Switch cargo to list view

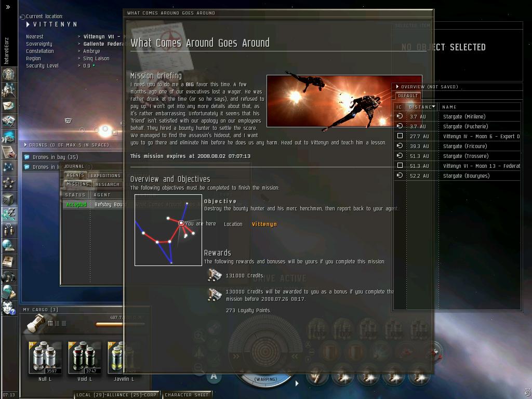coord(64,323)
